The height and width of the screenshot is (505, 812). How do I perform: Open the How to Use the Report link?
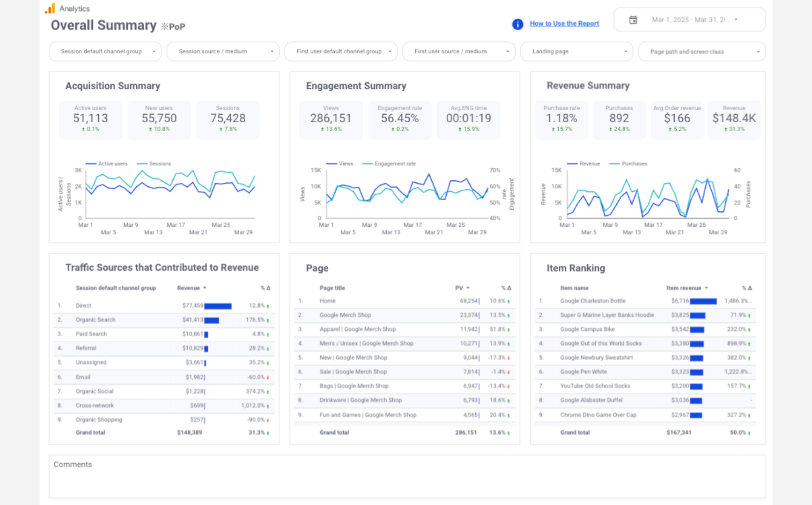coord(564,23)
